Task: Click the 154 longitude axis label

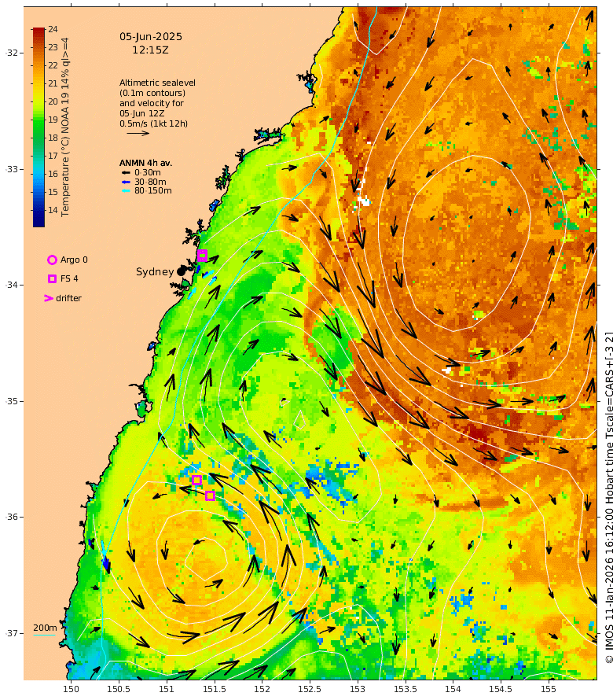Action: 453,689
